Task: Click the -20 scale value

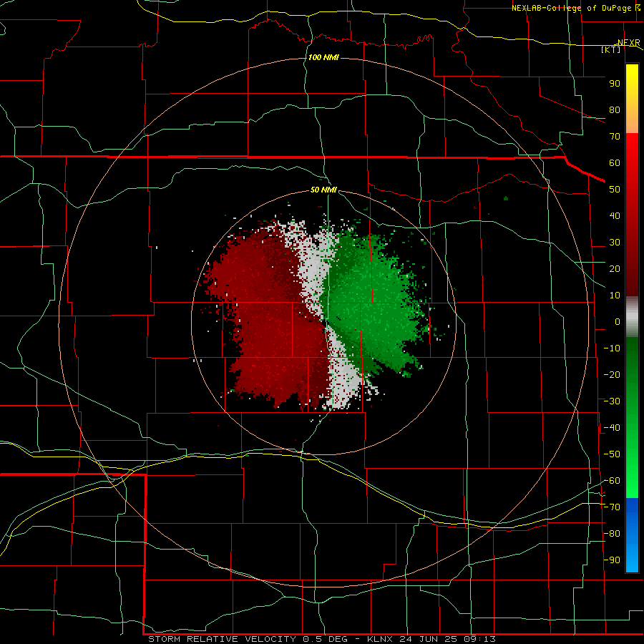Action: pyautogui.click(x=612, y=374)
